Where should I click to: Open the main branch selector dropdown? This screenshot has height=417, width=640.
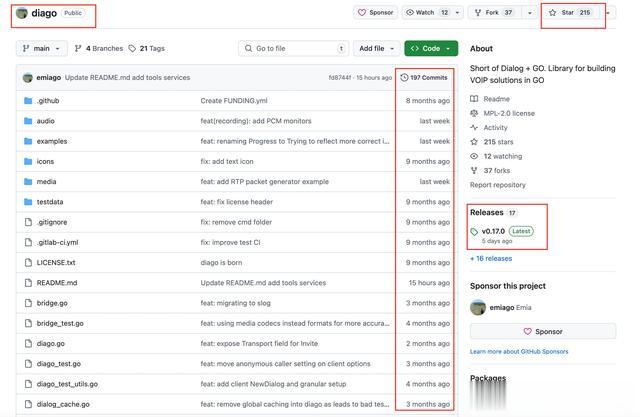click(x=42, y=48)
